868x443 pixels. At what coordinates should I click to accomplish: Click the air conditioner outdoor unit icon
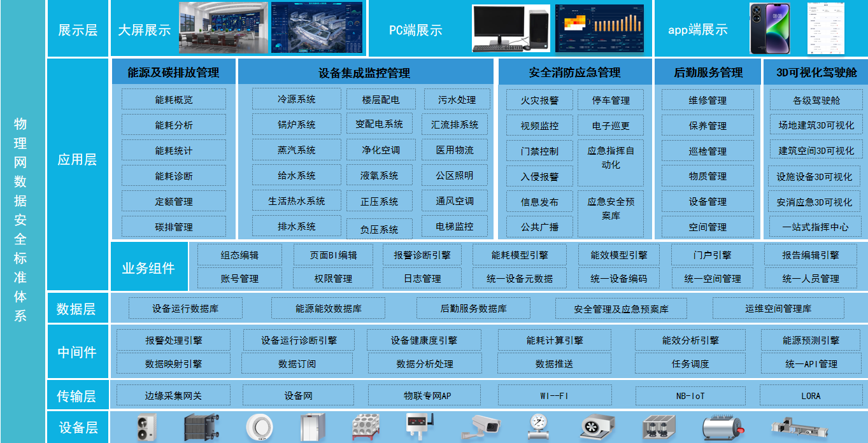147,426
